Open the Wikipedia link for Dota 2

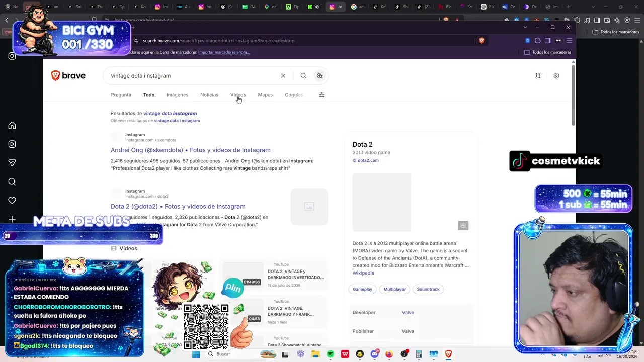pyautogui.click(x=363, y=273)
